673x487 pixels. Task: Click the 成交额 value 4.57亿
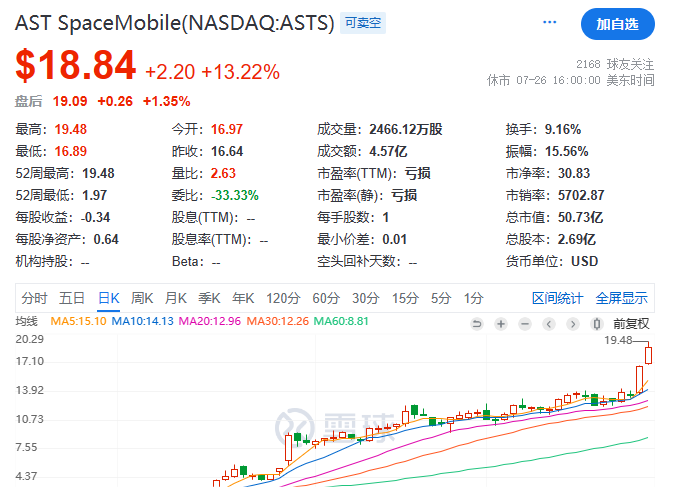(x=388, y=151)
